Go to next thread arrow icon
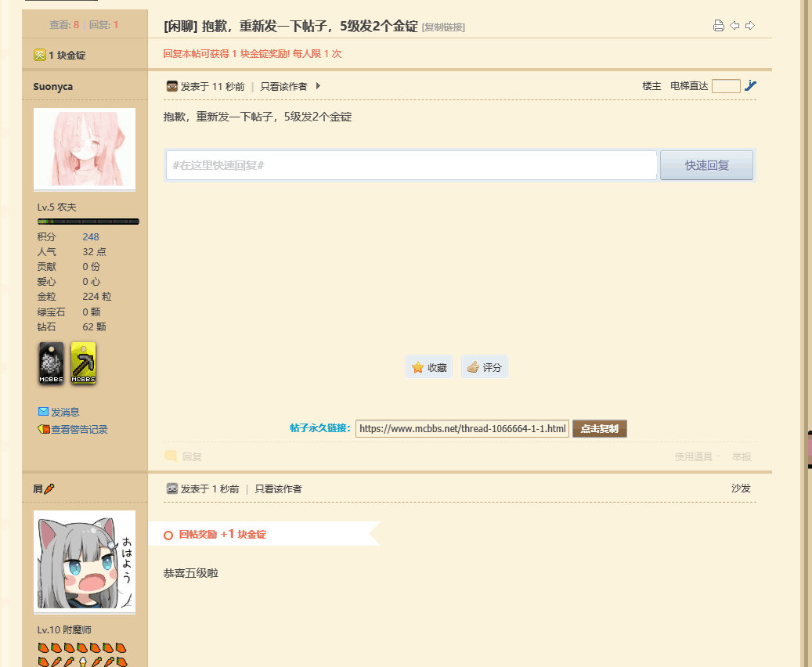This screenshot has width=812, height=667. coord(750,25)
